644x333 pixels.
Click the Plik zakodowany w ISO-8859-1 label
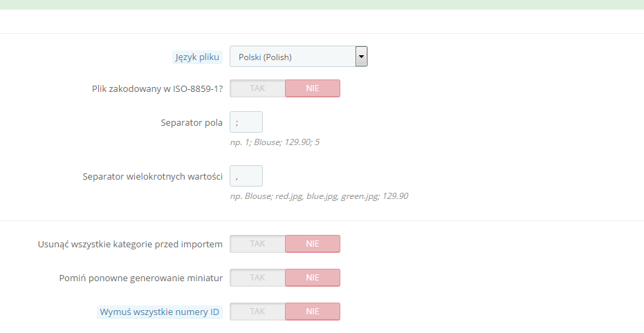tap(157, 89)
